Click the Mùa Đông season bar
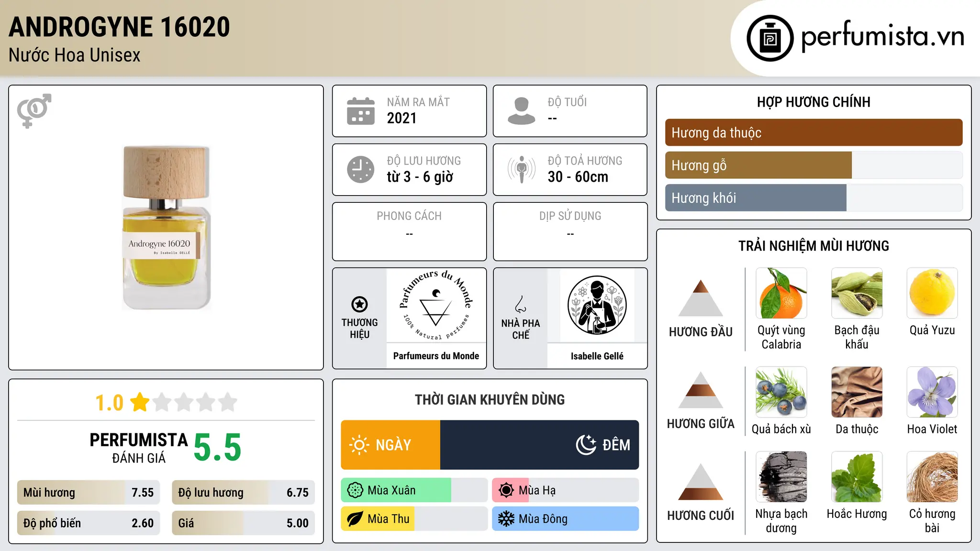This screenshot has height=551, width=980. pos(566,519)
